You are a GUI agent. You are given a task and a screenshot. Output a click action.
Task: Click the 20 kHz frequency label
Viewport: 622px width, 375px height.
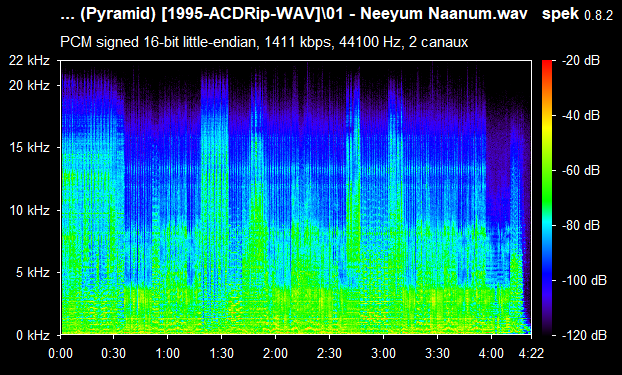[x=30, y=85]
